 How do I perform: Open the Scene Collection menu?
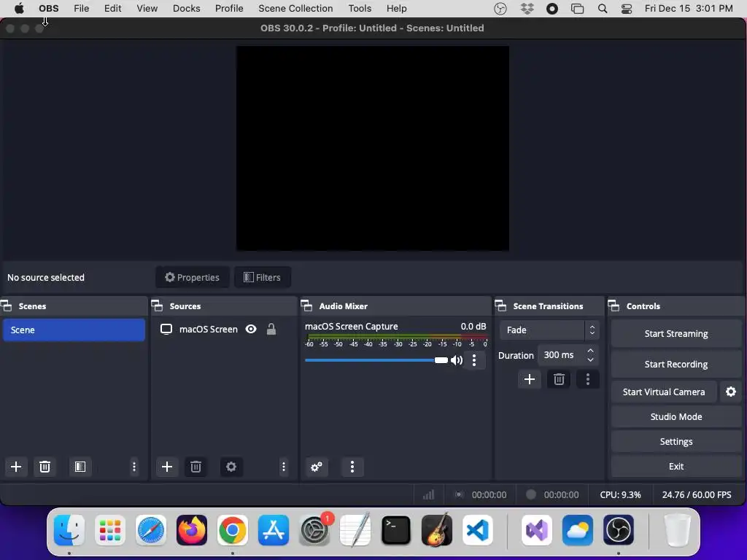[295, 9]
